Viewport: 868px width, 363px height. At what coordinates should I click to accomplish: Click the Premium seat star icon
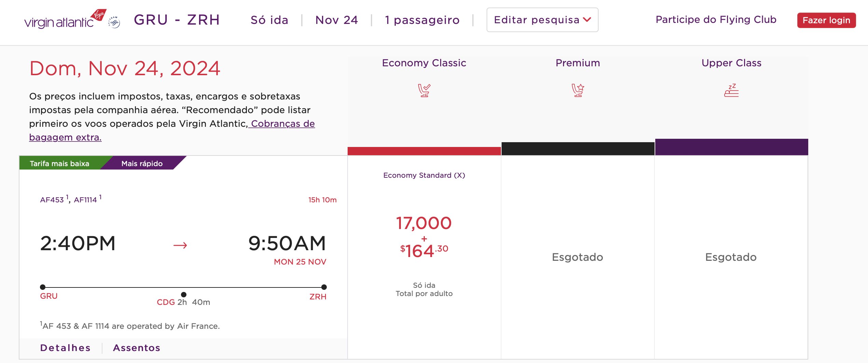[x=578, y=91]
